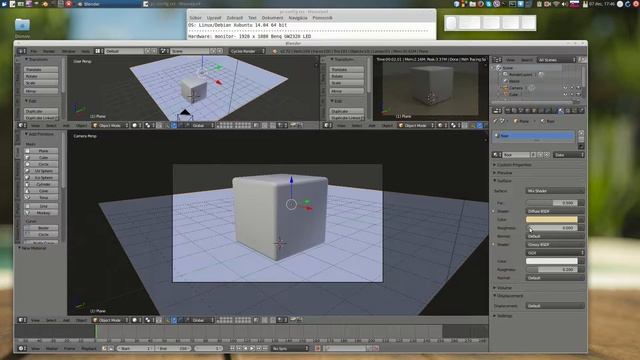The height and width of the screenshot is (360, 640).
Task: Click the timeline editor type icon
Action: pos(22,348)
